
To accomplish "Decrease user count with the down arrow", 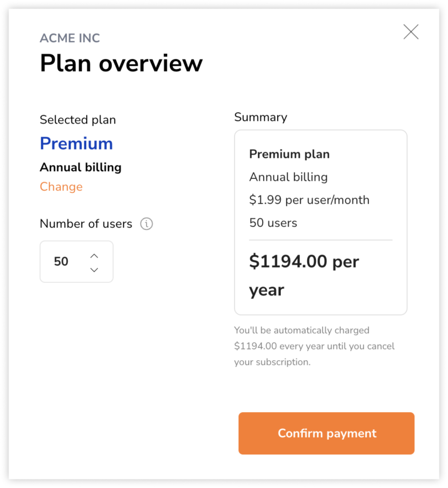I will click(x=94, y=270).
